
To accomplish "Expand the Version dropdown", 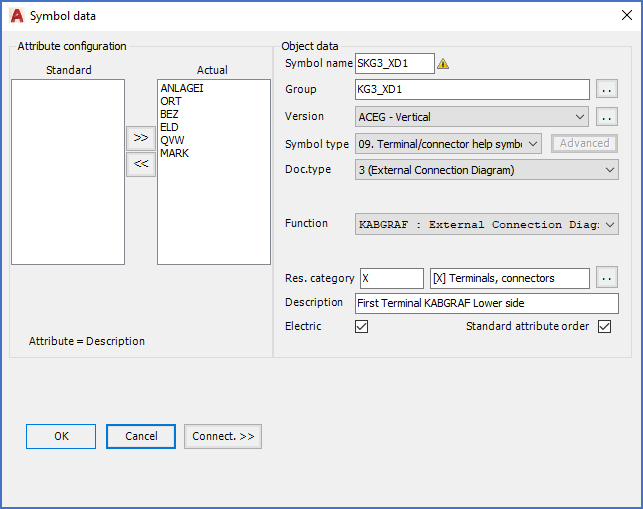I will point(581,117).
